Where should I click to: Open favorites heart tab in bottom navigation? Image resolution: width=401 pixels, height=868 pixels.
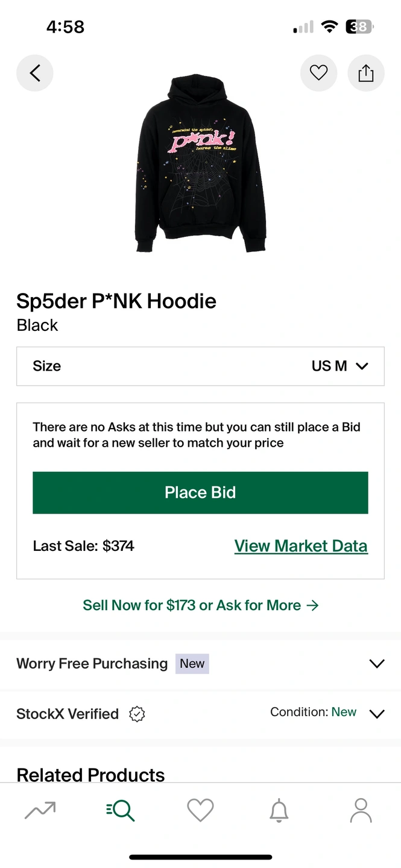pos(200,810)
